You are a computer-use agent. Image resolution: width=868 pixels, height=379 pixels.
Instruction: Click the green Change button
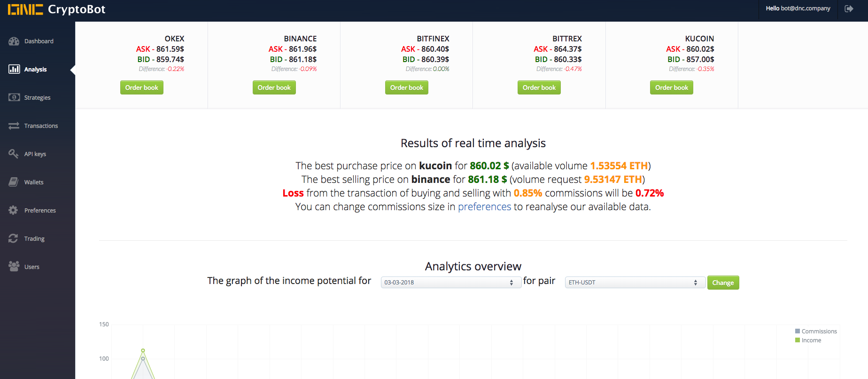723,283
